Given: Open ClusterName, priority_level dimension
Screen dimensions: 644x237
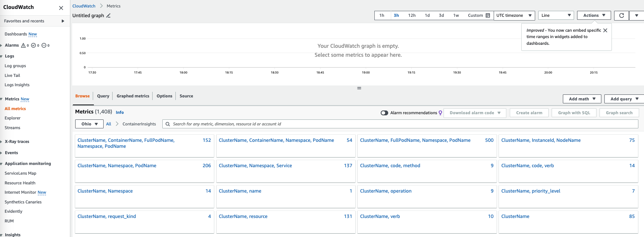Looking at the screenshot, I should (x=531, y=191).
